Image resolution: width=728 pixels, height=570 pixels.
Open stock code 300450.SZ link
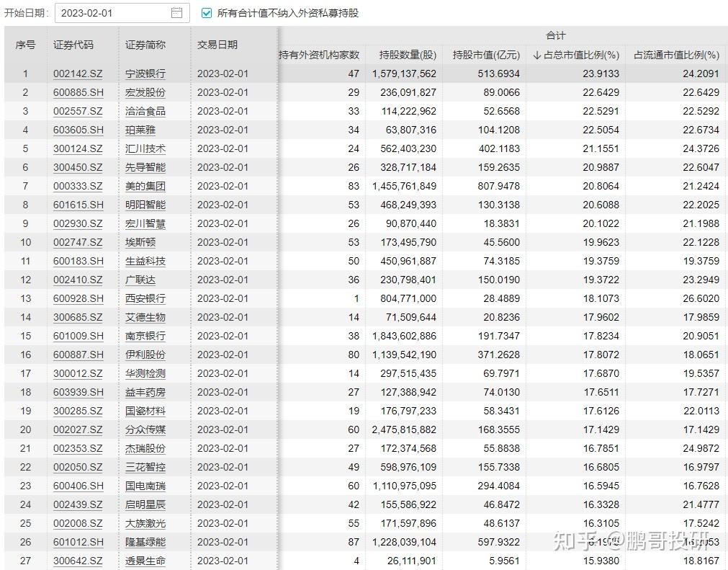pos(78,167)
